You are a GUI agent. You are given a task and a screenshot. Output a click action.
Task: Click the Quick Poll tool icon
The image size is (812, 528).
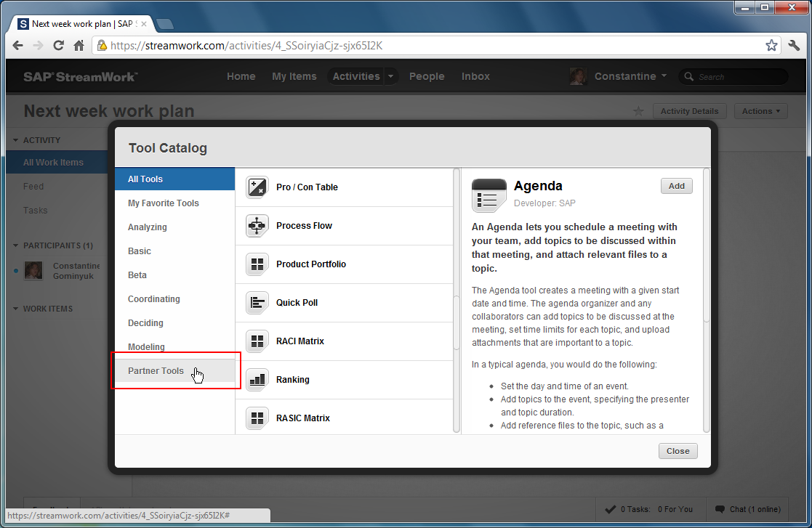pos(257,303)
